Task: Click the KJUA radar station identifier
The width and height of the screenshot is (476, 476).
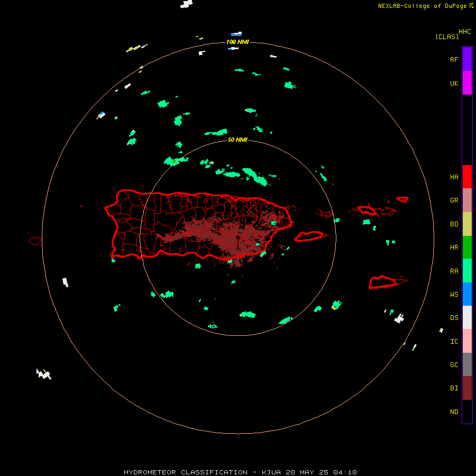Action: point(271,472)
